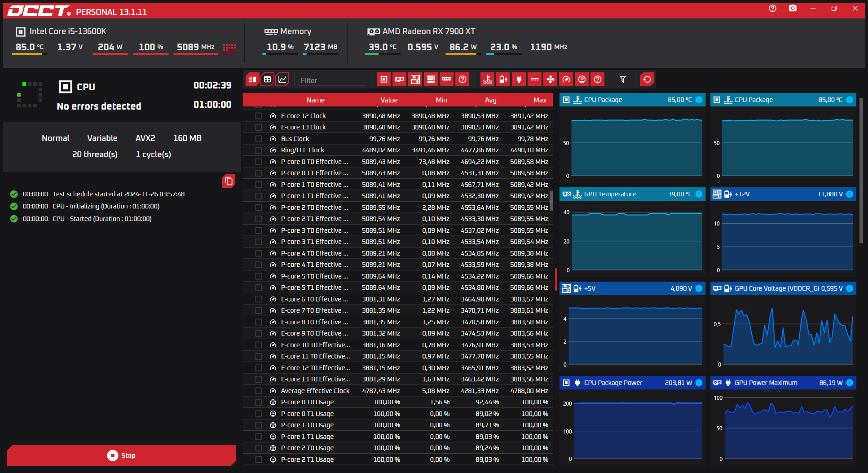
Task: Click the graph panel vertical scrollbar
Action: click(x=861, y=171)
